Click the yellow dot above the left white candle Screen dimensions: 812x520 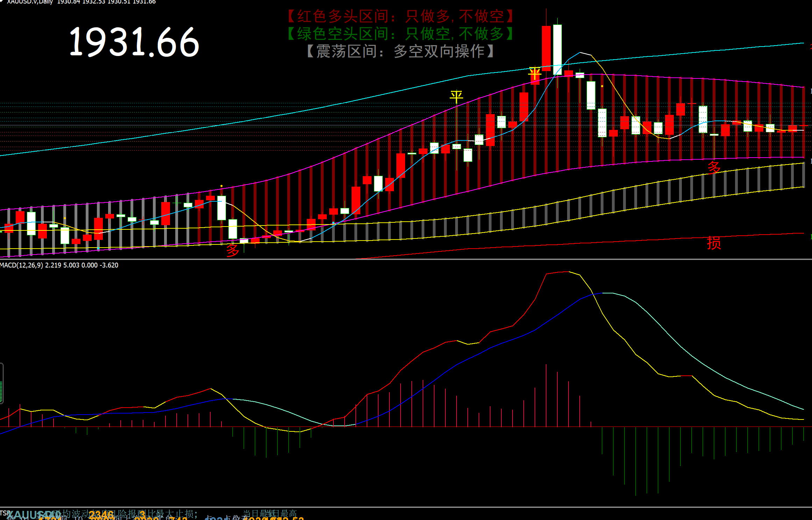pos(221,186)
